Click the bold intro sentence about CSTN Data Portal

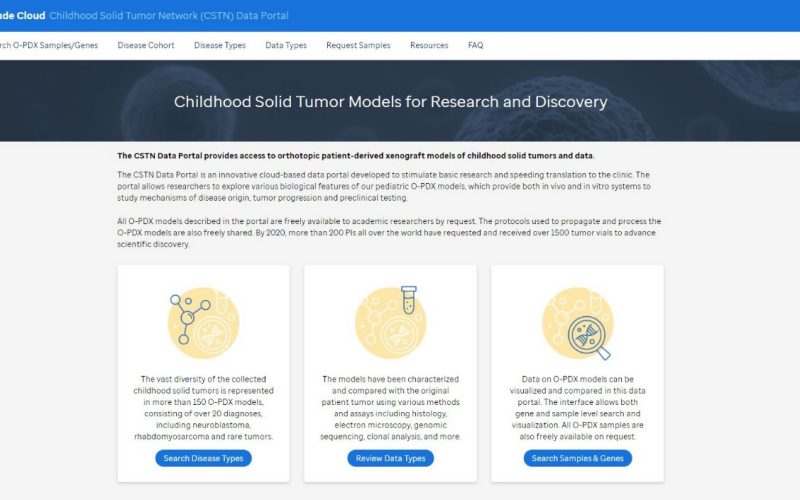[x=356, y=156]
